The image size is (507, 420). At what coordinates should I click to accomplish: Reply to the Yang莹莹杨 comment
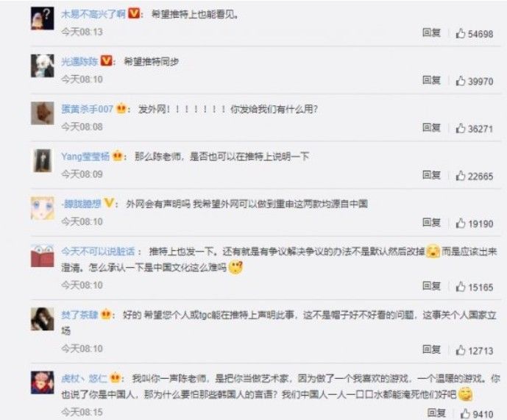tap(432, 175)
